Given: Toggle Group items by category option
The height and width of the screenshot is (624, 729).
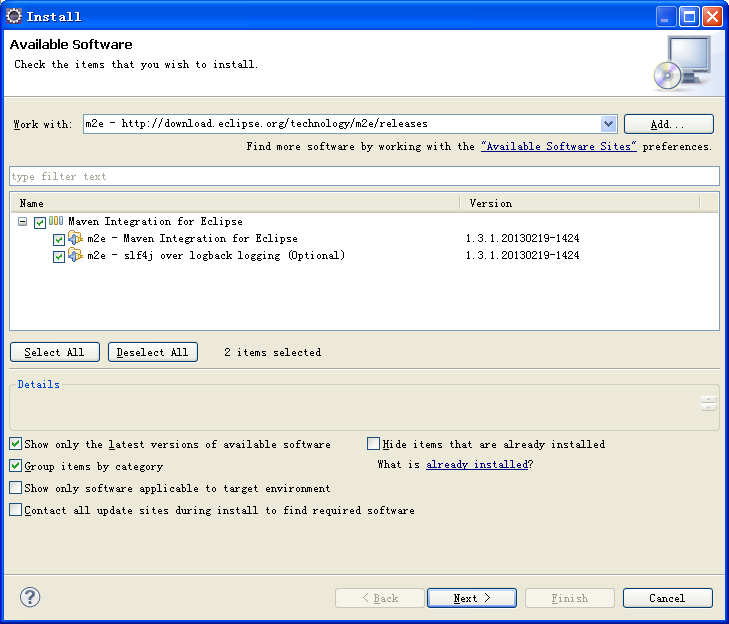Looking at the screenshot, I should 15,465.
